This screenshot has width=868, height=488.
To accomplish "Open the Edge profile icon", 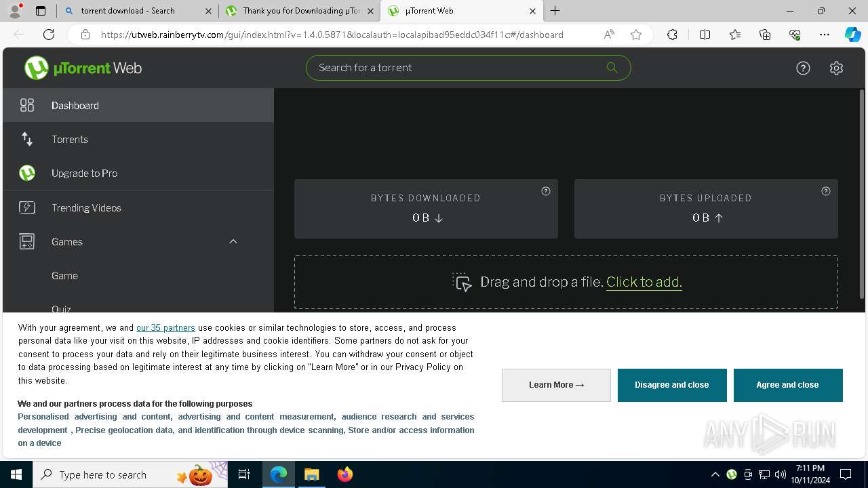I will tap(15, 11).
